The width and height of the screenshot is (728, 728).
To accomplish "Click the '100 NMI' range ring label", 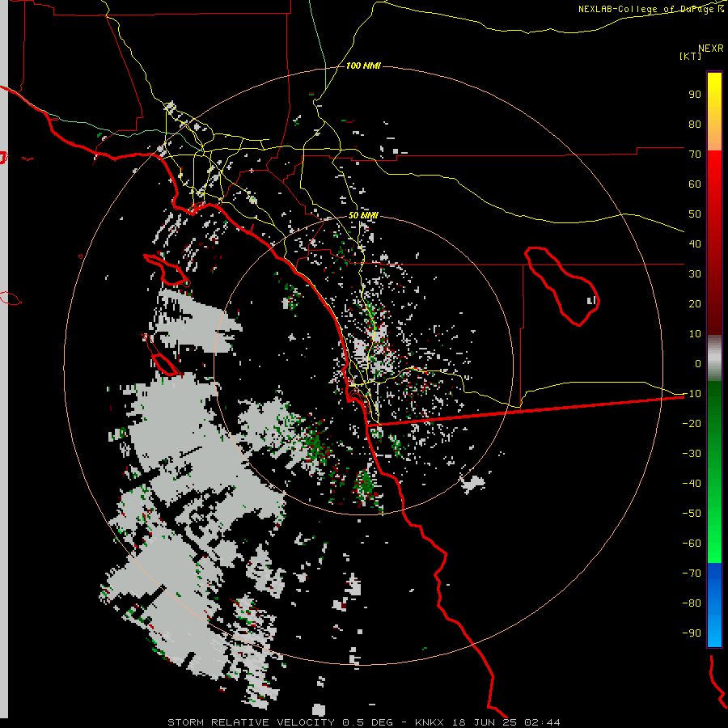I will click(x=363, y=66).
